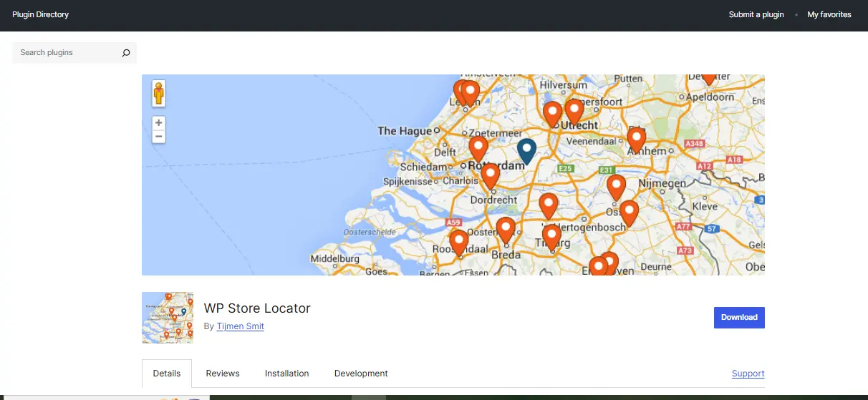This screenshot has height=400, width=868.
Task: Zoom in with the map plus button
Action: [159, 122]
